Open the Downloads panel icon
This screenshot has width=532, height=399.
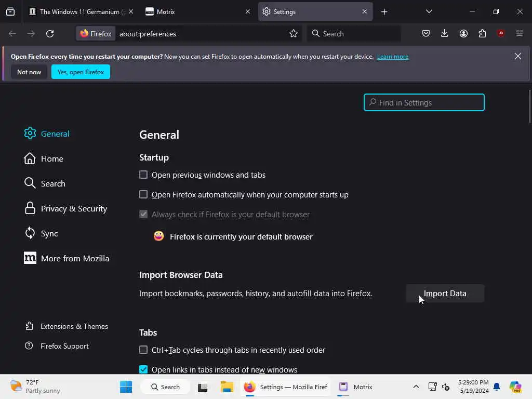(x=445, y=33)
